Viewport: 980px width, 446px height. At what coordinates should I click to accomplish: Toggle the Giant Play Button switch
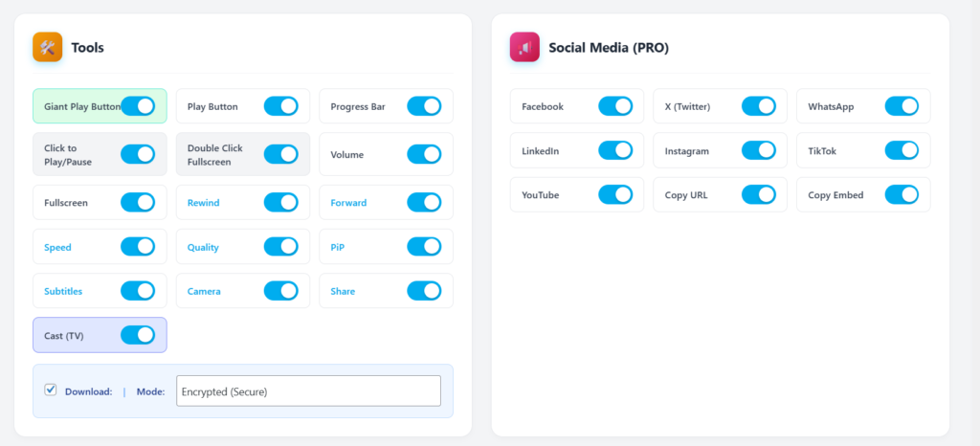(138, 106)
